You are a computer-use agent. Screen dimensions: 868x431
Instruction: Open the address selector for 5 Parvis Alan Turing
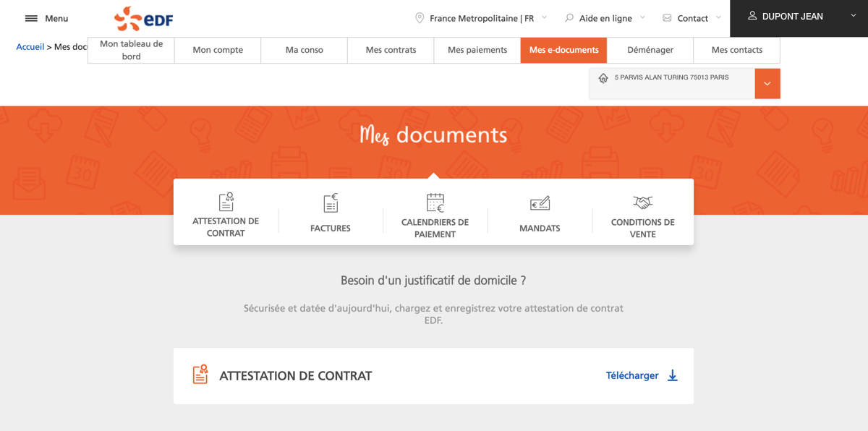point(767,83)
